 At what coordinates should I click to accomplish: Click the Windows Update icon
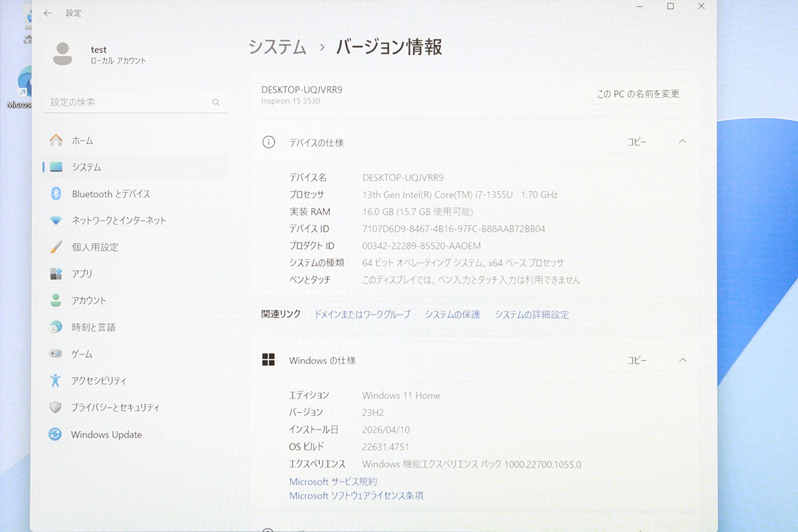point(56,434)
